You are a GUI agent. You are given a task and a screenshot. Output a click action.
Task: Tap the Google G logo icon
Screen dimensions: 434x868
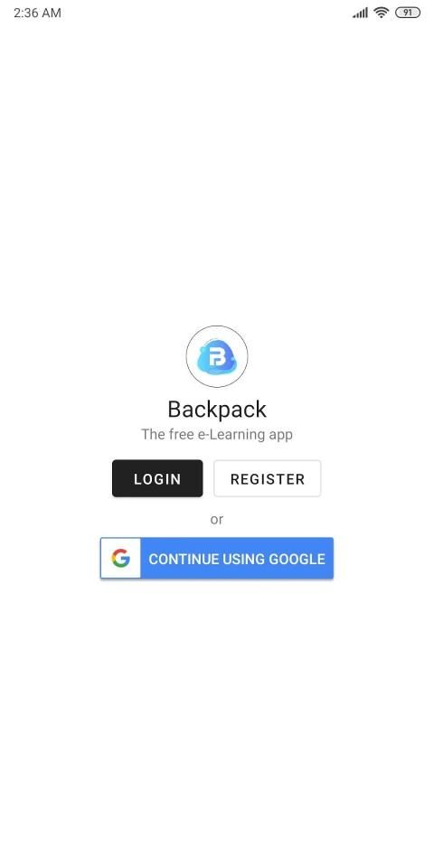tap(120, 558)
